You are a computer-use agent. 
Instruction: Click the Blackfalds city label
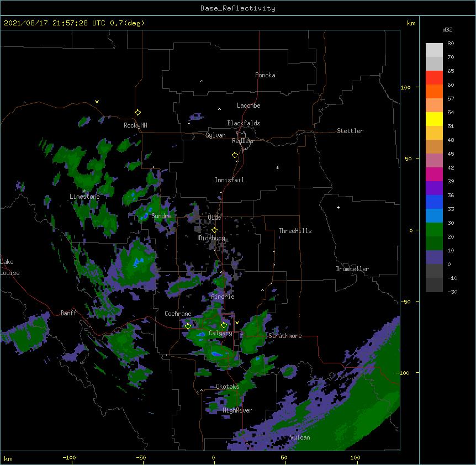(244, 123)
